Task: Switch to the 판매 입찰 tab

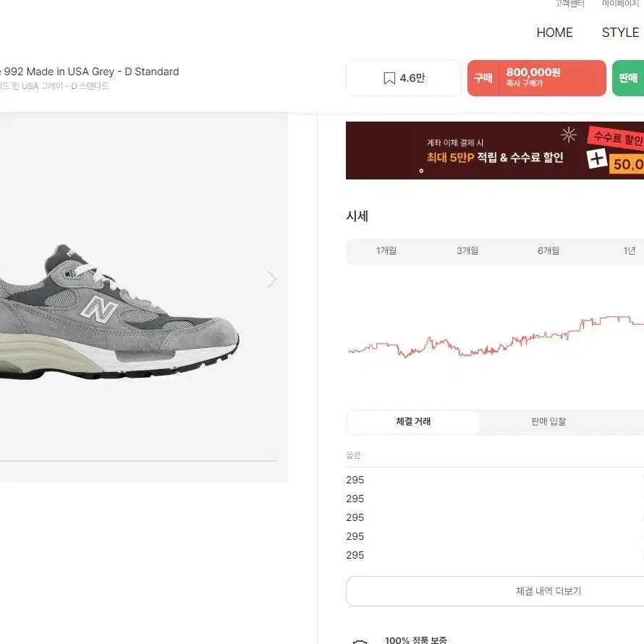Action: click(x=548, y=421)
